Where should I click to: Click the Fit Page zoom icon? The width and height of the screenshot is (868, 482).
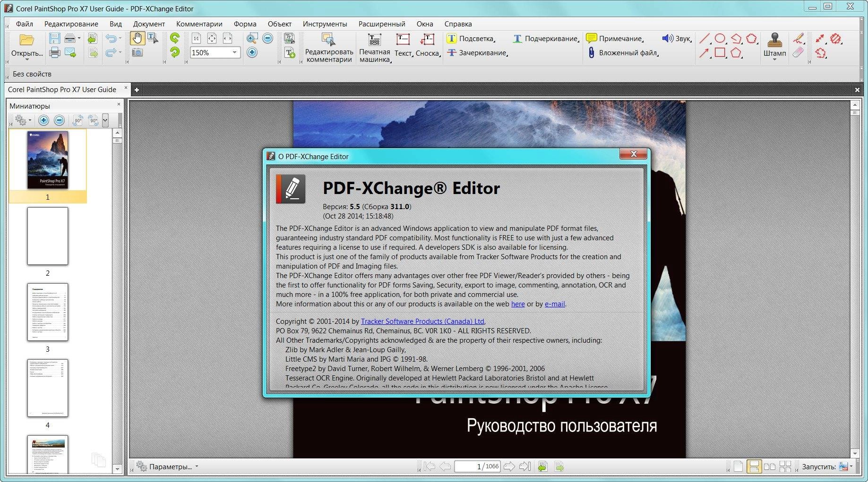(x=212, y=38)
